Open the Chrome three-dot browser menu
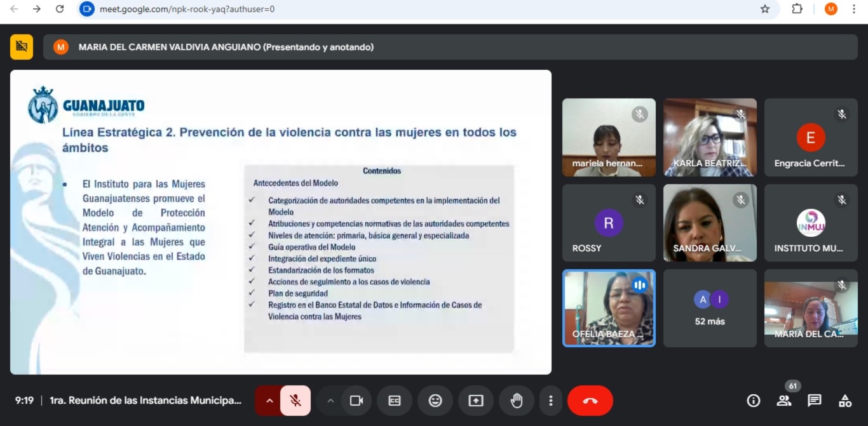Viewport: 868px width, 426px height. (x=854, y=9)
